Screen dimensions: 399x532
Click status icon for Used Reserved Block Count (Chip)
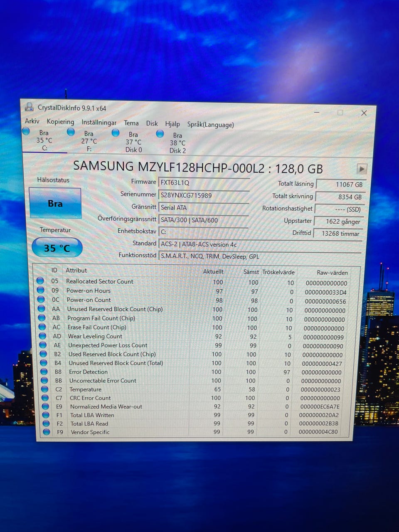pyautogui.click(x=44, y=354)
